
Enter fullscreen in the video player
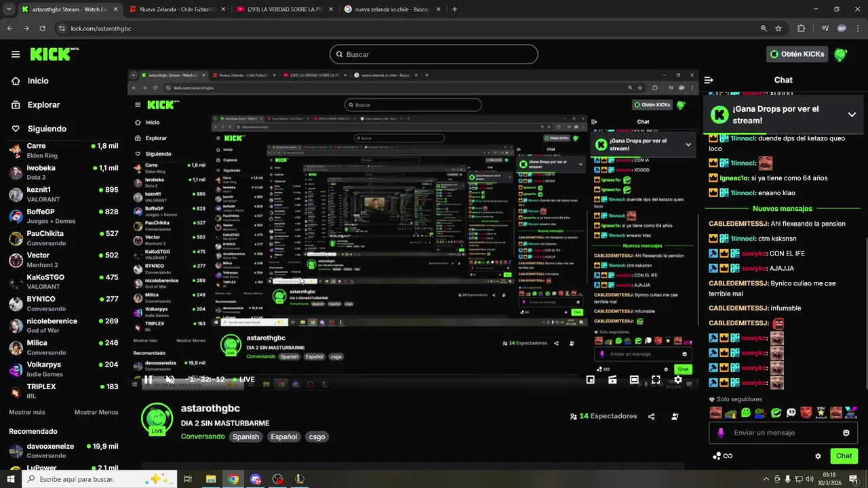point(656,380)
